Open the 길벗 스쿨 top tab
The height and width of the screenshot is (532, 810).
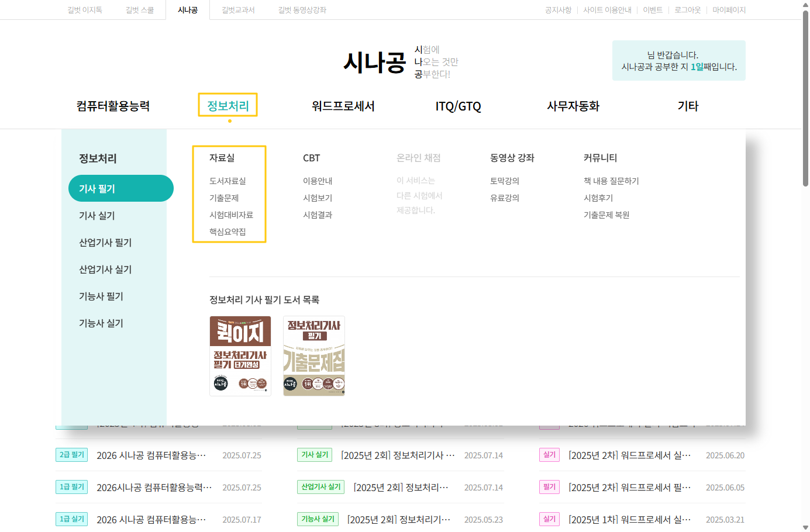point(140,10)
